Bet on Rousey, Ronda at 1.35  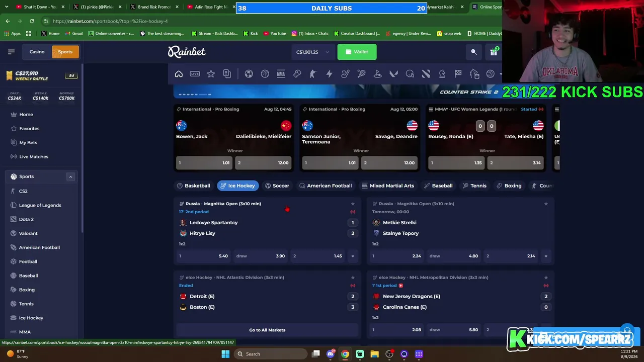coord(456,163)
